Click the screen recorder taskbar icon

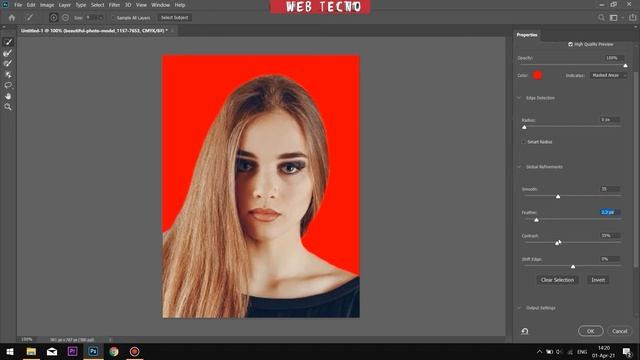134,351
